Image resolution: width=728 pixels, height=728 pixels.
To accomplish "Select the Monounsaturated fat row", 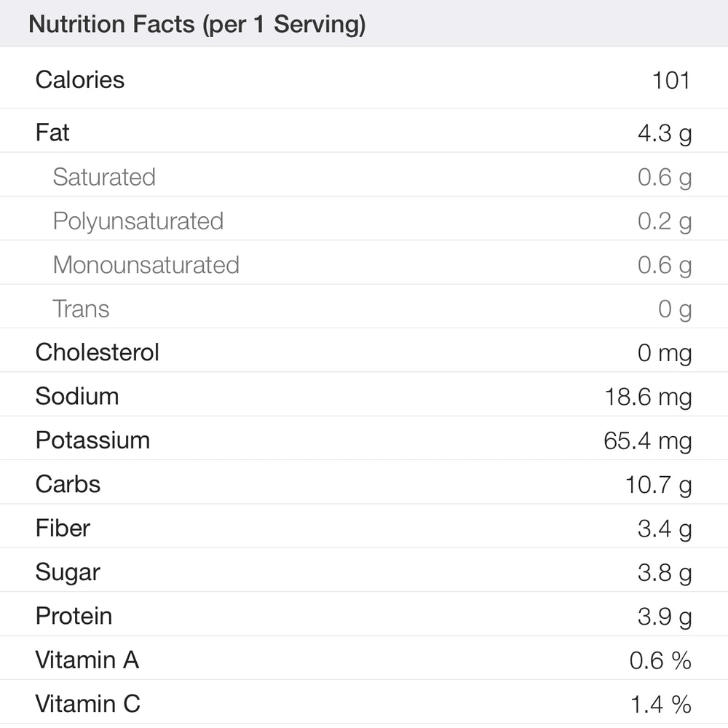I will click(146, 264).
